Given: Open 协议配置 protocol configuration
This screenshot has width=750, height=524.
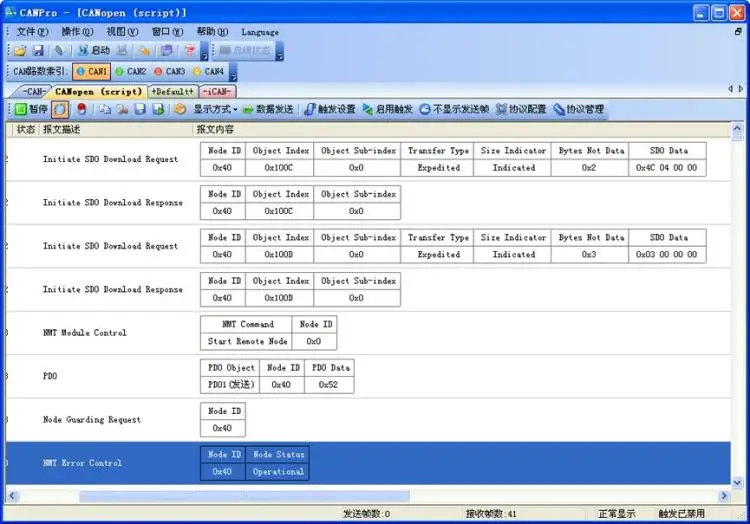Looking at the screenshot, I should [521, 109].
